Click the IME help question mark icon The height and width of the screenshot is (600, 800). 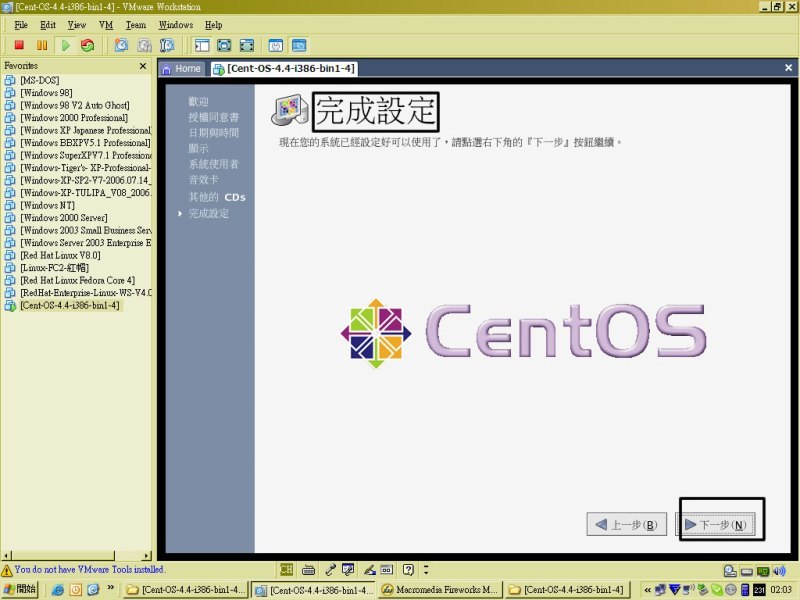(408, 569)
